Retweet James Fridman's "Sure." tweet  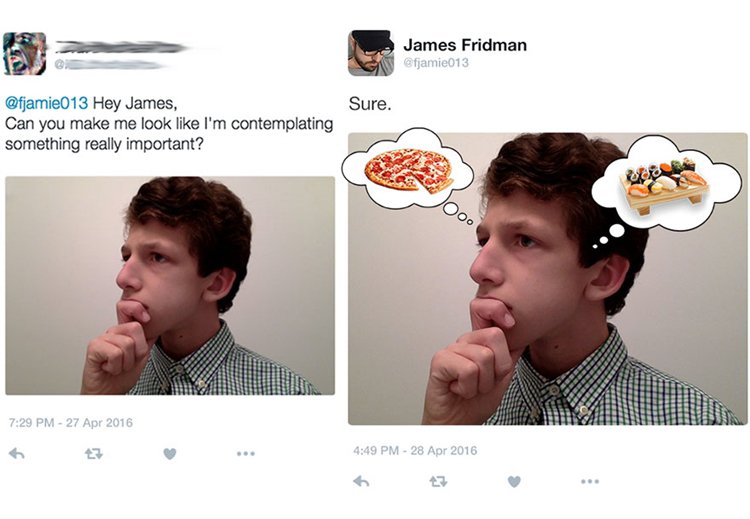click(438, 481)
